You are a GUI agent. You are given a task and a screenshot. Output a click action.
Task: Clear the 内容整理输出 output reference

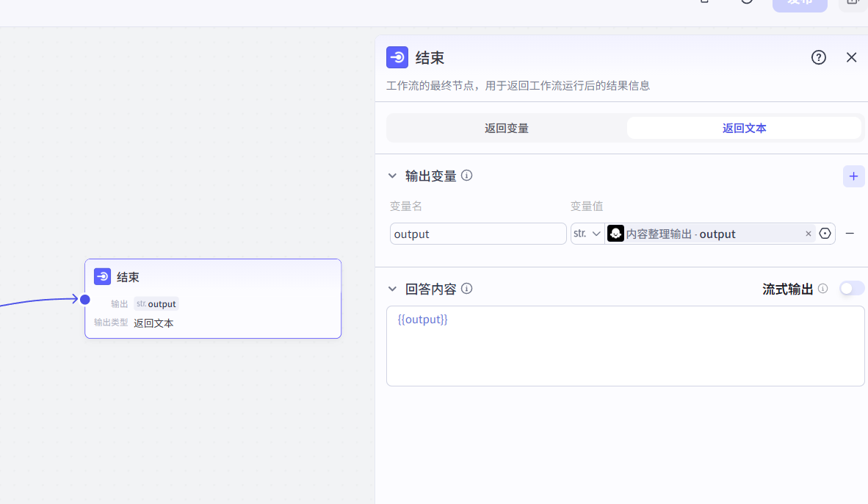809,234
